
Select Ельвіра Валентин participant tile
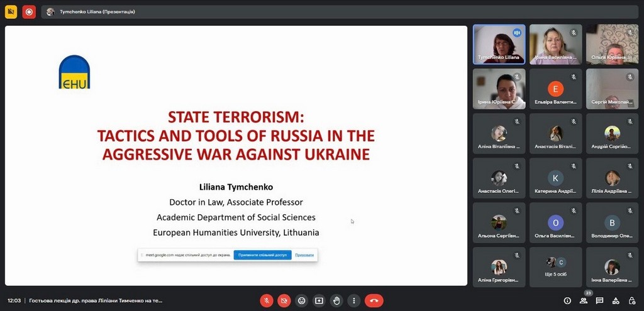tap(555, 89)
